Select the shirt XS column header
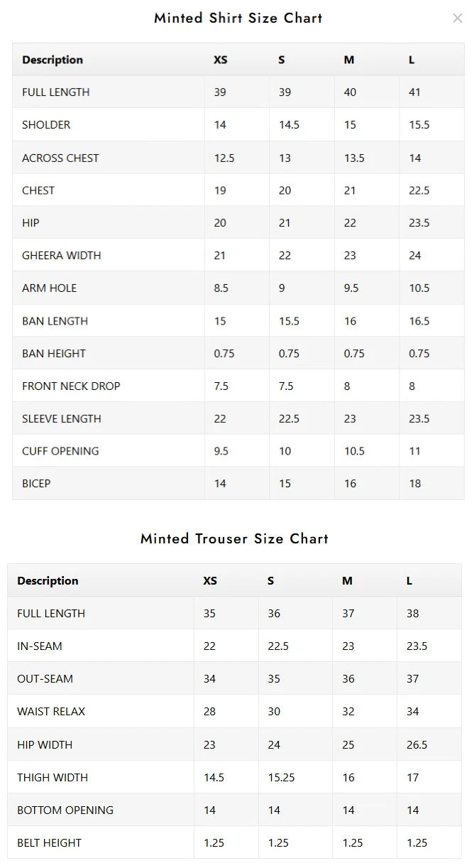Image resolution: width=474 pixels, height=868 pixels. 221,60
